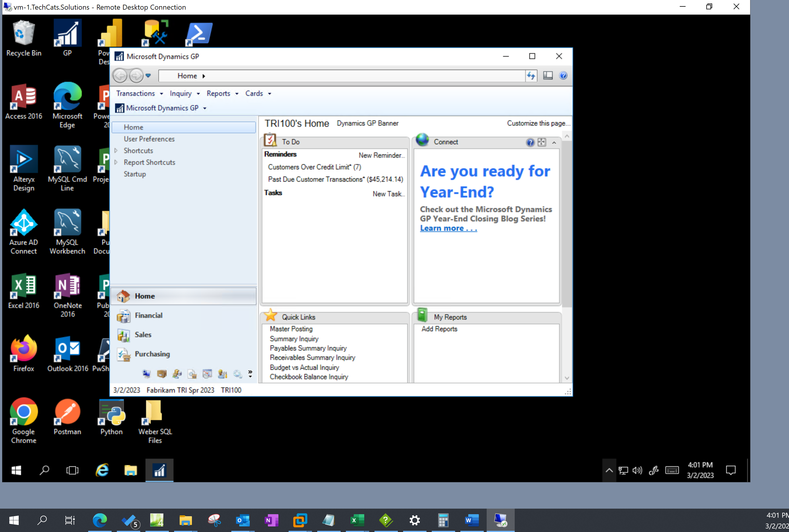Viewport: 789px width, 532px height.
Task: Click the Forward navigation arrow in Dynamics GP
Action: click(x=136, y=76)
